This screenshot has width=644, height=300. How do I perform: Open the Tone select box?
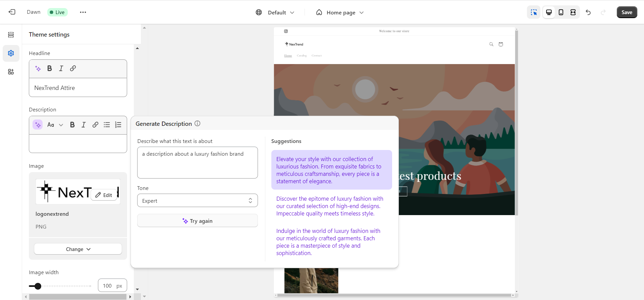[198, 201]
